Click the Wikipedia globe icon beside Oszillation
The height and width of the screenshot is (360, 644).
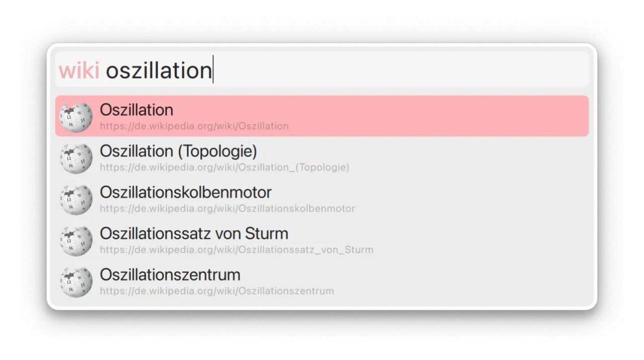[76, 117]
